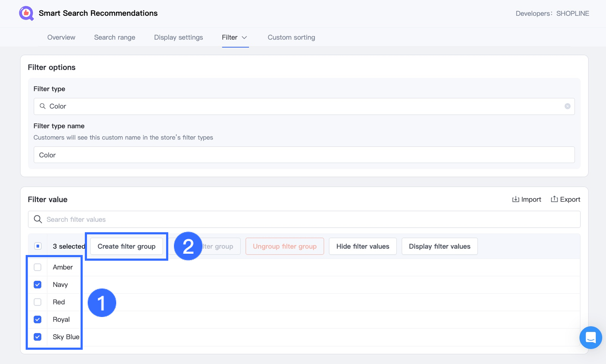Click the Import icon
The width and height of the screenshot is (606, 364).
coord(515,199)
